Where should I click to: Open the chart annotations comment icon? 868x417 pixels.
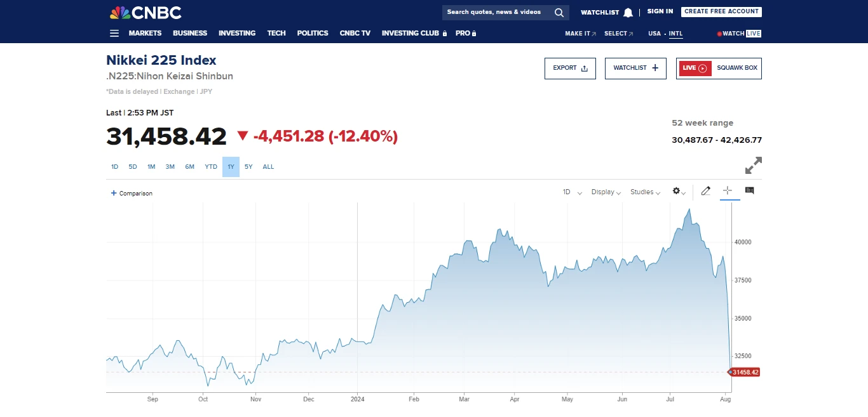click(749, 190)
